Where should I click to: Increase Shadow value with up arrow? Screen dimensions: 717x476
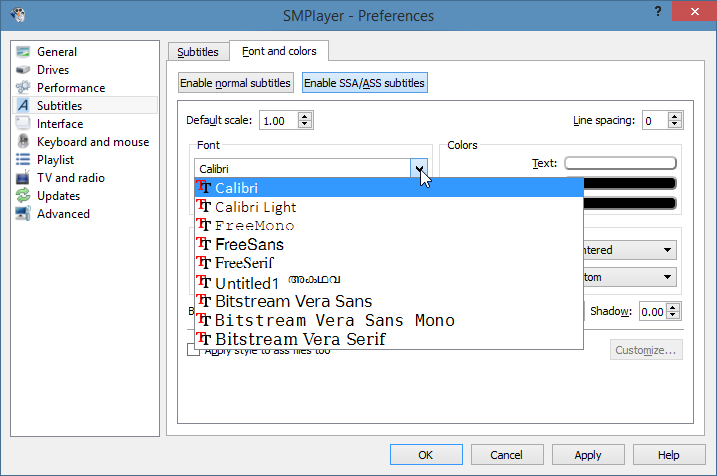point(673,307)
